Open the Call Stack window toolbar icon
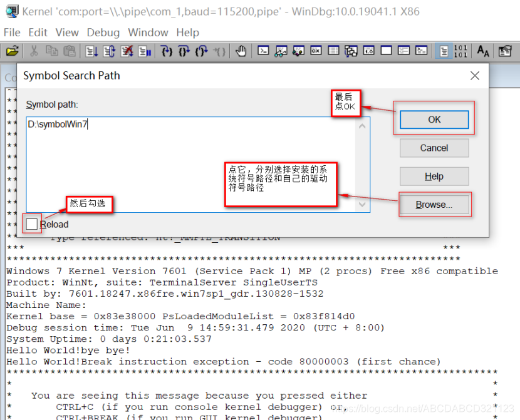Viewport: 520px width, 420px height. tap(351, 51)
